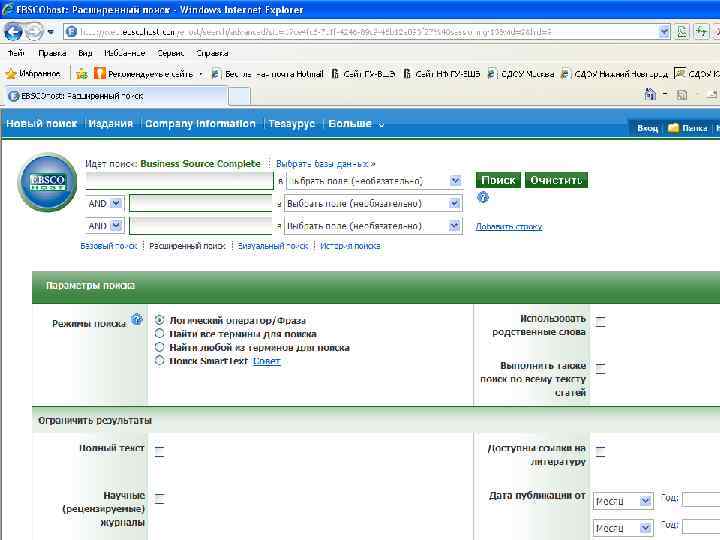720x540 pixels.
Task: Click the Совет link next to SmartText
Action: (x=266, y=361)
